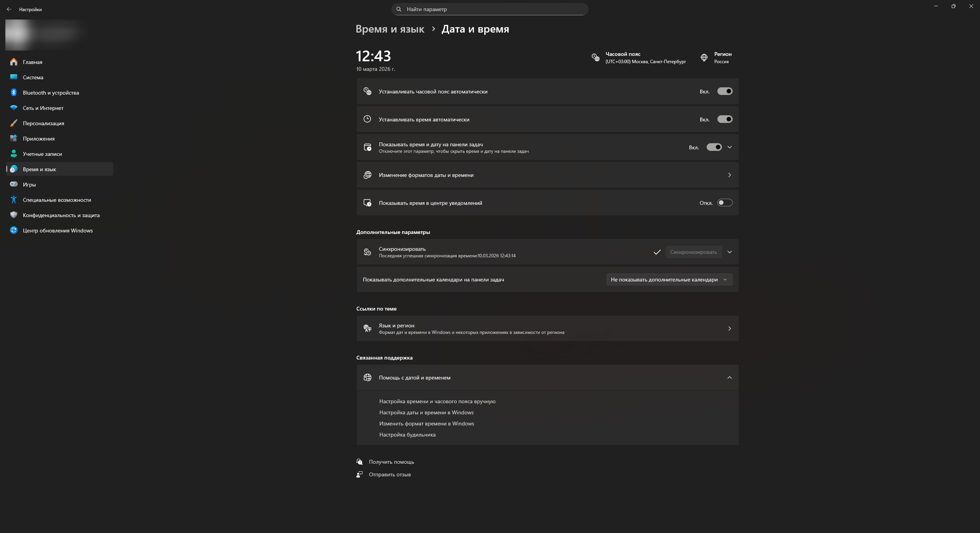Click the Найти параметр search field
The width and height of the screenshot is (980, 533).
tap(490, 9)
